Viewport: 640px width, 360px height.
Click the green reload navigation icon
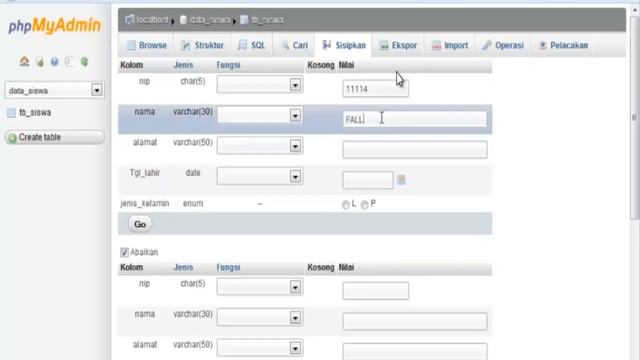(x=84, y=62)
